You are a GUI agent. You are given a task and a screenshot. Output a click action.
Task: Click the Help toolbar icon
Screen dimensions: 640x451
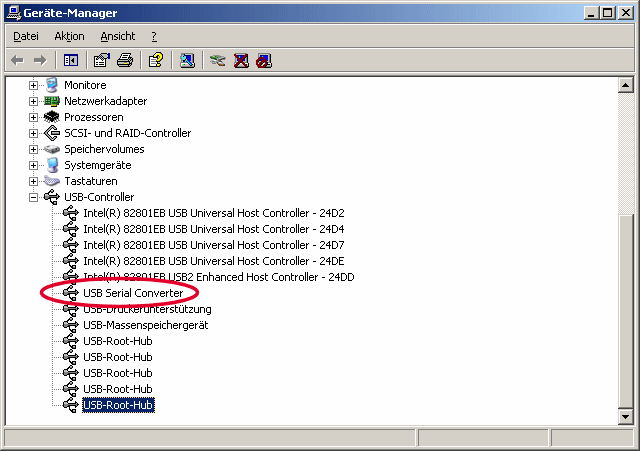point(156,60)
